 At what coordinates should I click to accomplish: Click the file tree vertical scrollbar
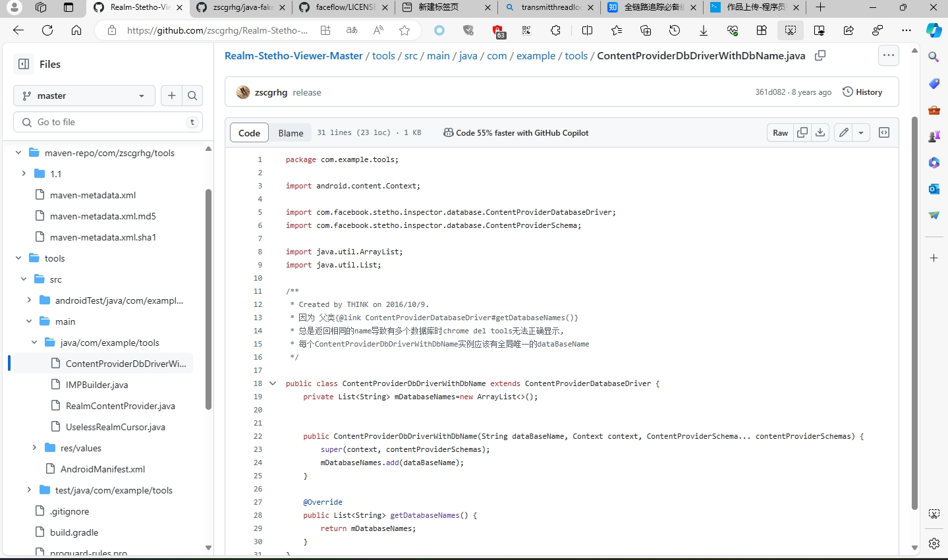point(208,300)
